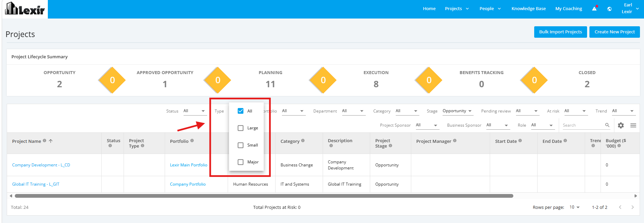This screenshot has width=644, height=223.
Task: Click diamond between Planning and Execution
Action: tap(323, 80)
